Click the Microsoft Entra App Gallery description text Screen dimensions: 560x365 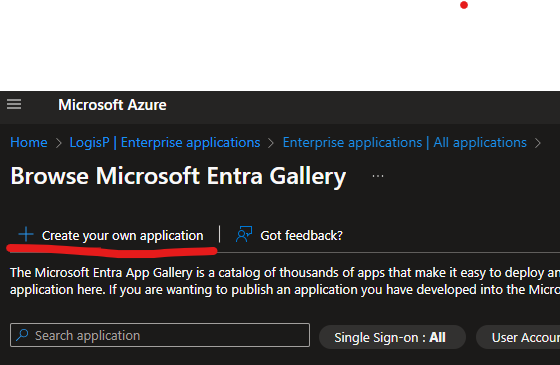[285, 281]
